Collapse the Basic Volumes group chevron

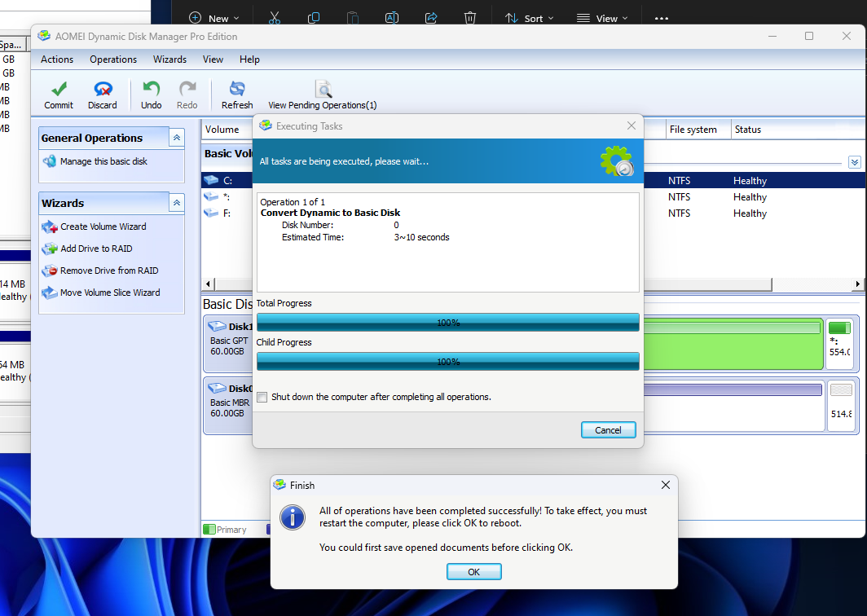pyautogui.click(x=855, y=162)
